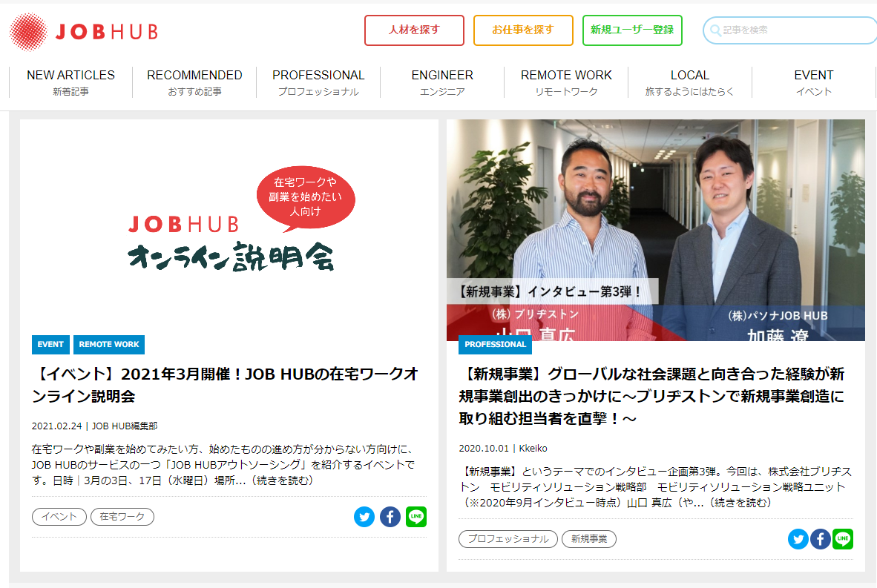Open the NEW ARTICLES menu tab

[x=71, y=82]
